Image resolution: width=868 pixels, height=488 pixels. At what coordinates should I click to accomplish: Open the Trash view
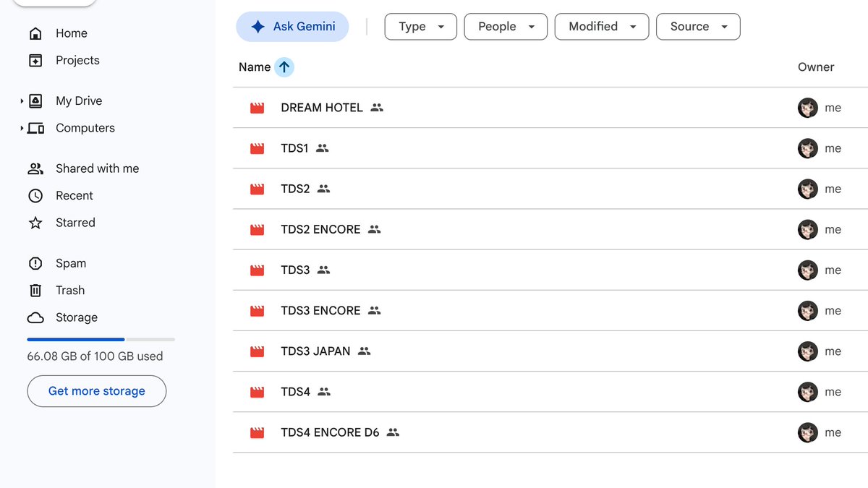coord(70,291)
